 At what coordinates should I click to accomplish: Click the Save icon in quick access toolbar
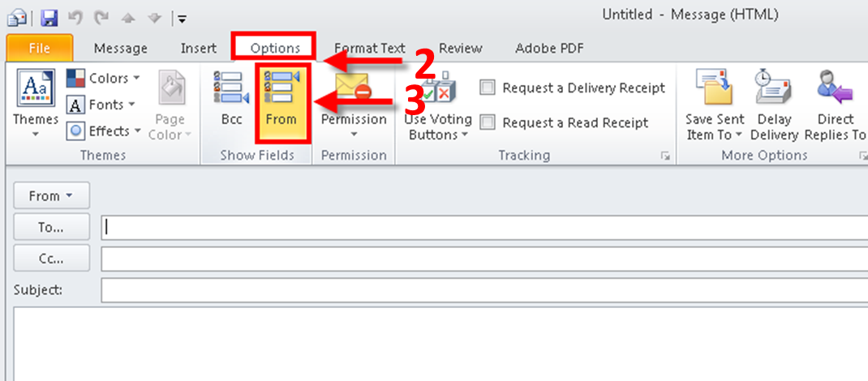click(49, 19)
